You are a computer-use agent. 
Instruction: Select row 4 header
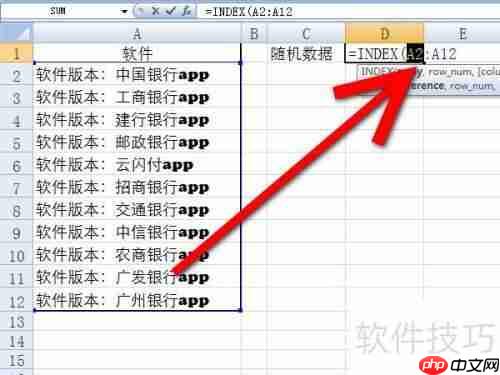[x=16, y=120]
